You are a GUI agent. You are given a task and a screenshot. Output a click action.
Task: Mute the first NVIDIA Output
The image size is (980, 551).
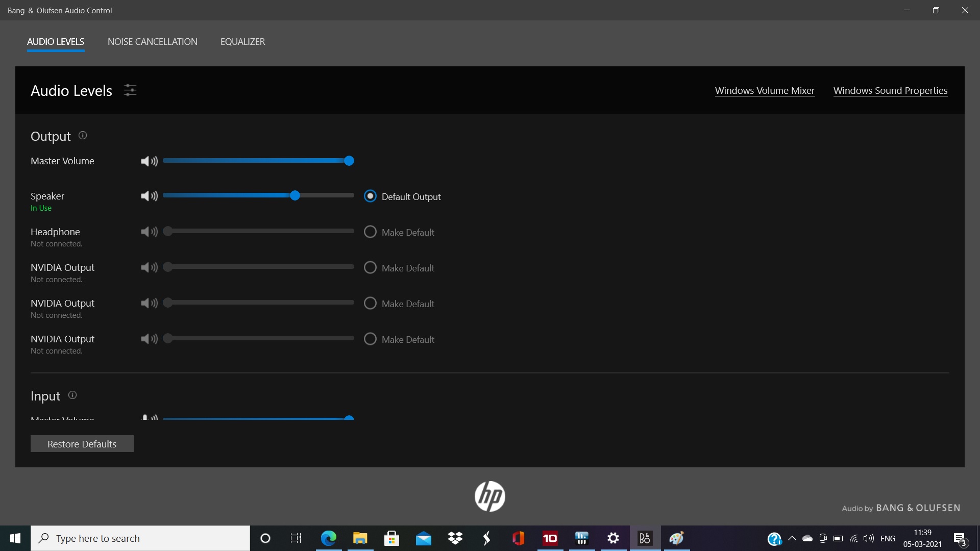[148, 267]
